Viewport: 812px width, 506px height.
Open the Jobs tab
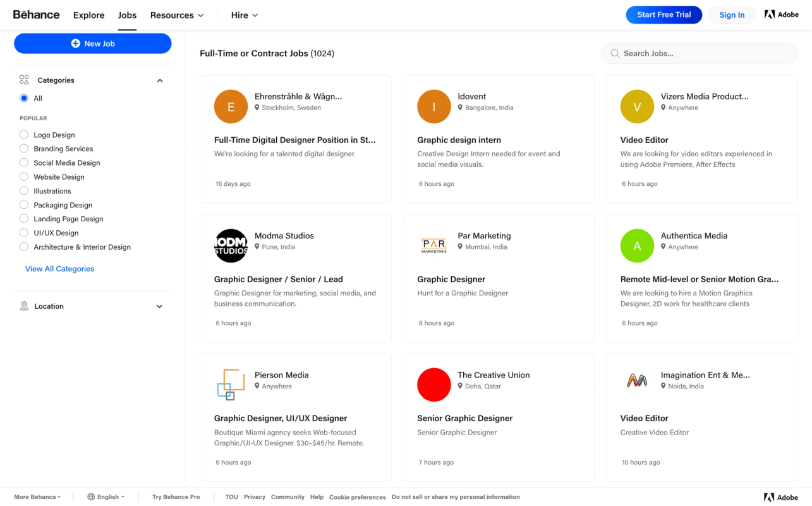pos(127,15)
